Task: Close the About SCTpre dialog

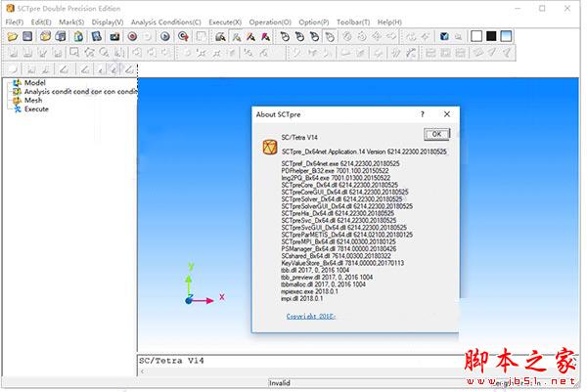Action: point(447,114)
